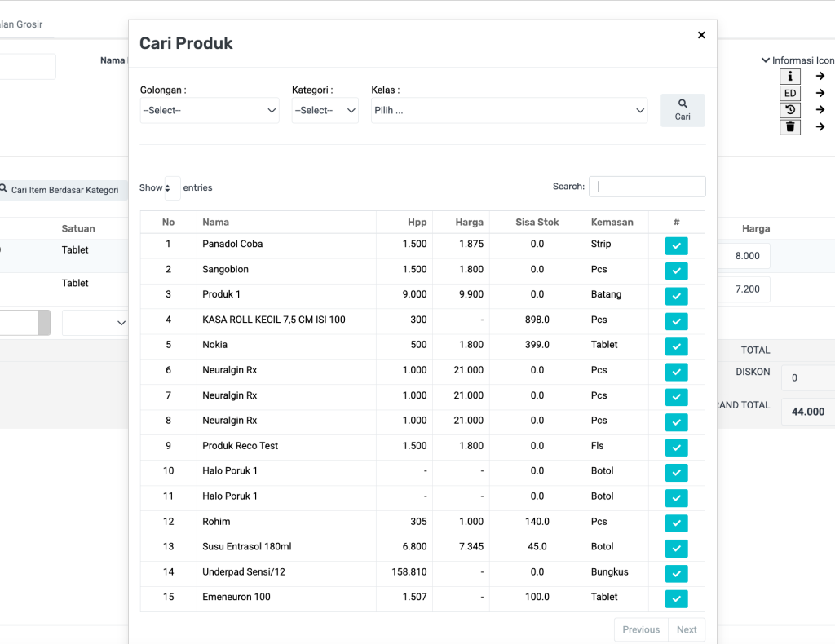Click the ED expiry icon box
This screenshot has width=835, height=644.
coord(789,93)
